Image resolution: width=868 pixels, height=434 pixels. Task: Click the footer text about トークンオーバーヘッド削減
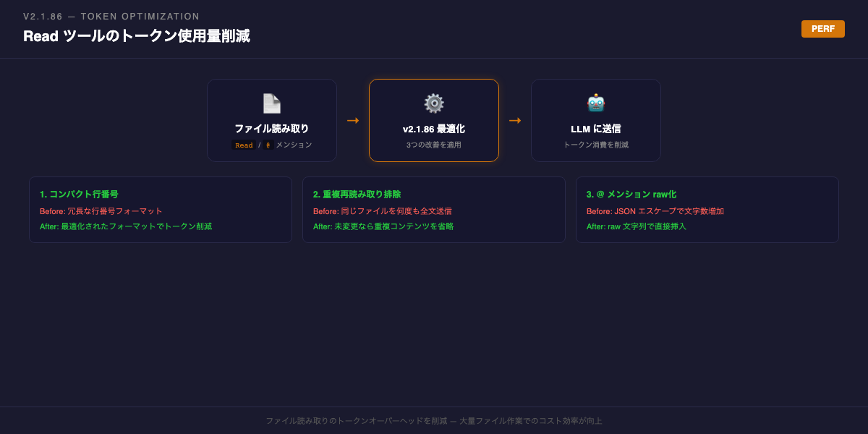[434, 420]
